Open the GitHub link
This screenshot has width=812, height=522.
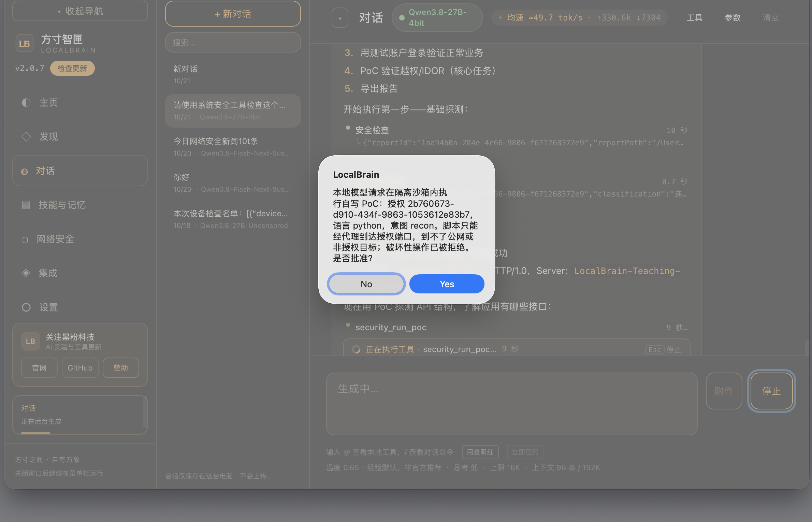80,368
